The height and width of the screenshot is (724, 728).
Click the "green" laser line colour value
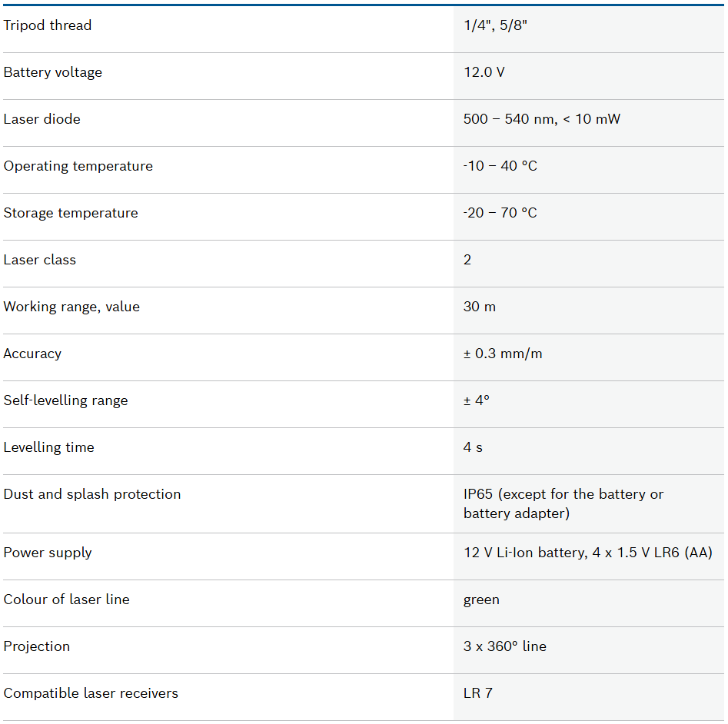[x=481, y=599]
